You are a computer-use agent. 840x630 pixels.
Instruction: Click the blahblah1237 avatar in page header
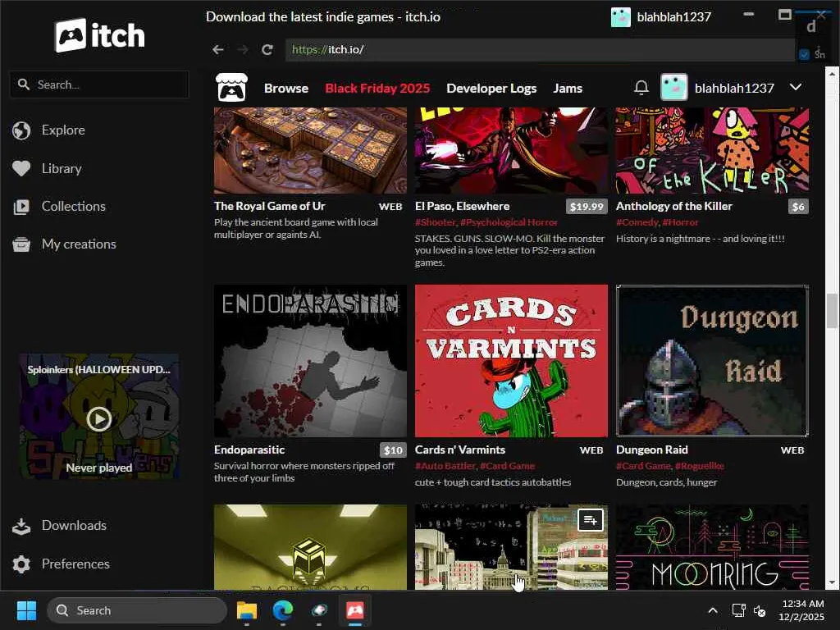pos(674,87)
